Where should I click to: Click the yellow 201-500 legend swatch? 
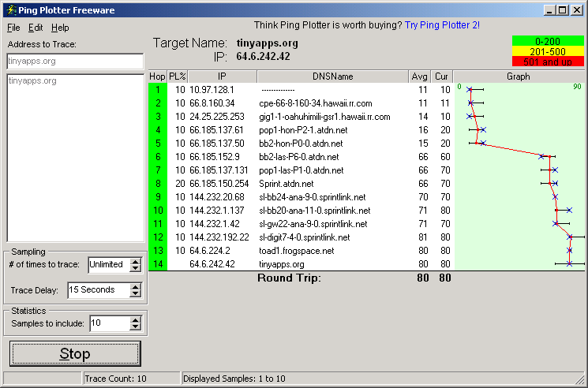click(547, 51)
